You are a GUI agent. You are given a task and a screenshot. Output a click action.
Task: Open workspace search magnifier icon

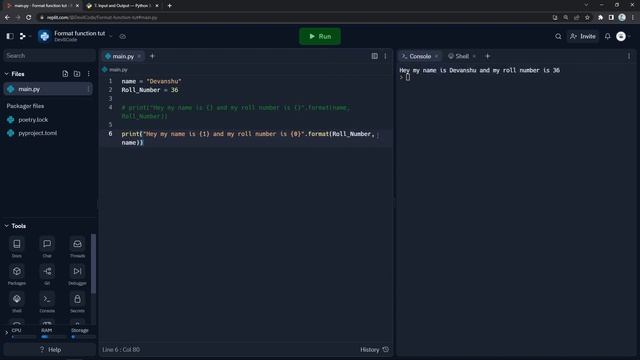558,36
